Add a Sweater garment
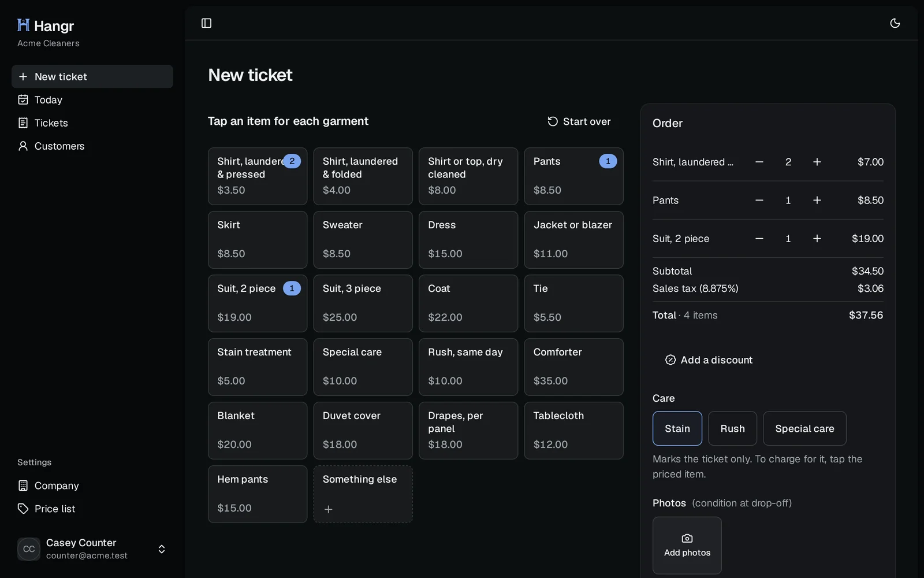This screenshot has height=578, width=924. (363, 240)
